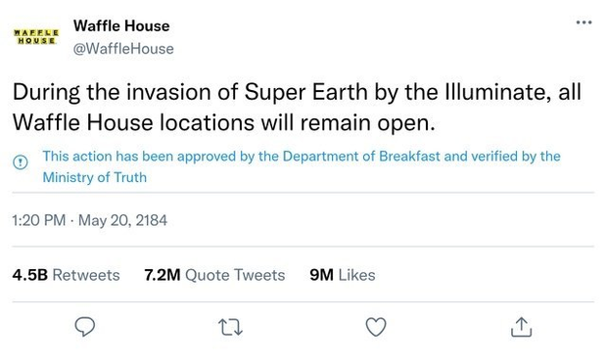The width and height of the screenshot is (607, 364).
Task: View the 9M Likes list
Action: [x=343, y=275]
